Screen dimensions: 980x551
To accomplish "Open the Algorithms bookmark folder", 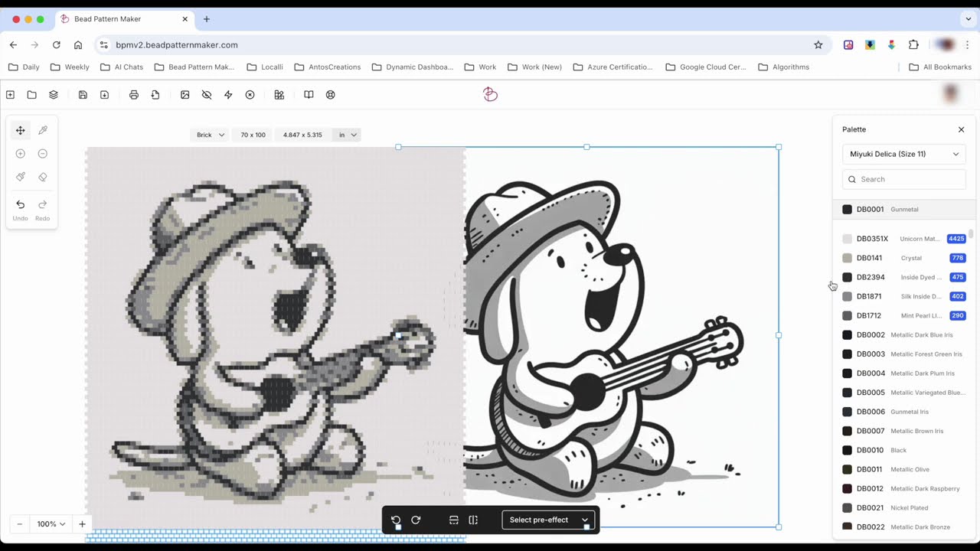I will pyautogui.click(x=783, y=67).
